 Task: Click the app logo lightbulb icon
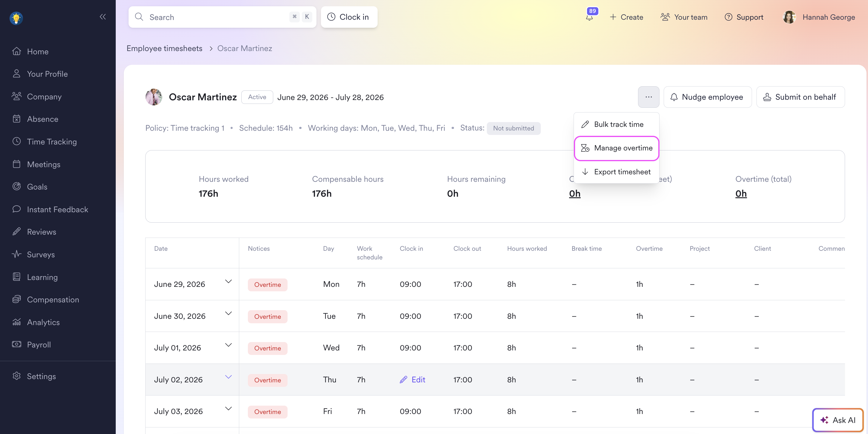point(16,18)
